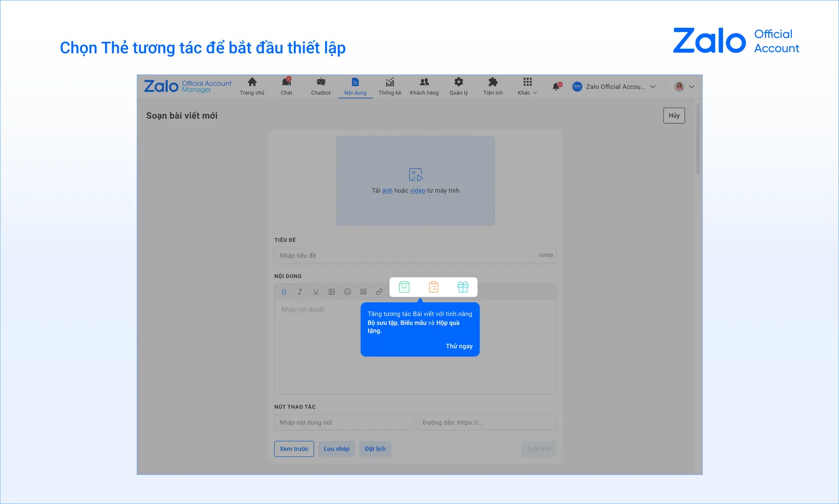Image resolution: width=839 pixels, height=504 pixels.
Task: Open the notifications bell
Action: (556, 87)
